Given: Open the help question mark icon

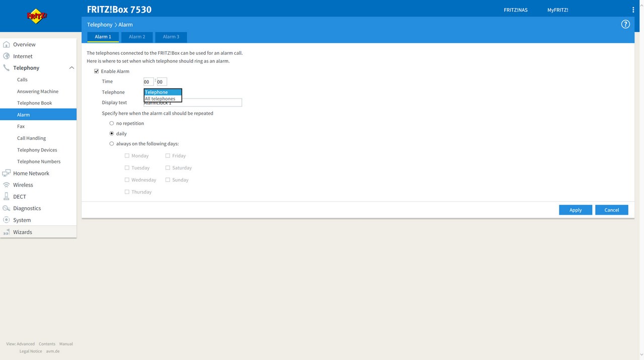Looking at the screenshot, I should point(625,24).
